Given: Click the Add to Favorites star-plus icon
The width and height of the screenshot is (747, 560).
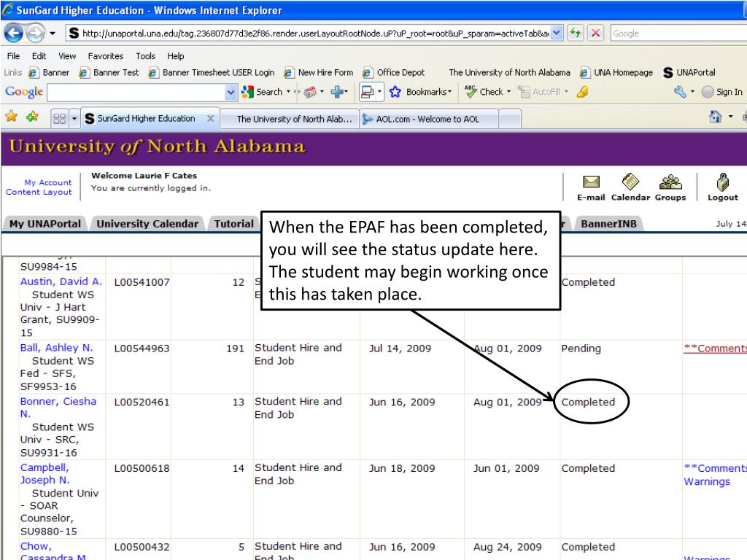Looking at the screenshot, I should pyautogui.click(x=32, y=116).
